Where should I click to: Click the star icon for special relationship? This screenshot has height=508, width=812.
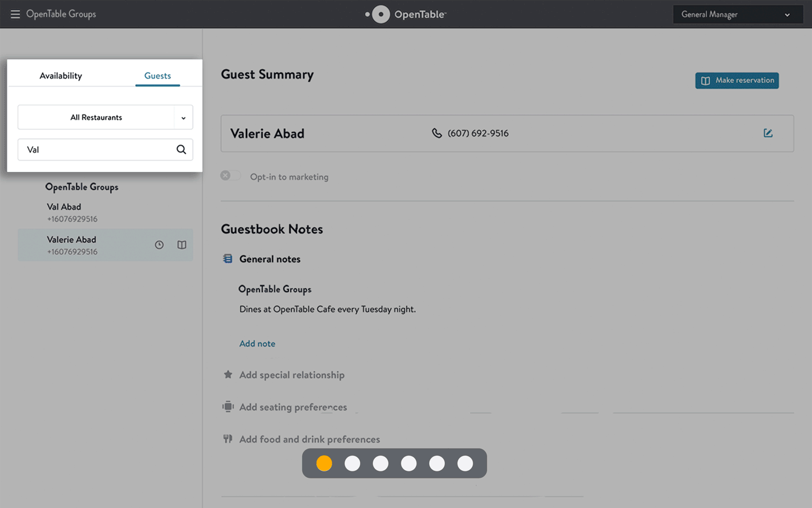pyautogui.click(x=228, y=374)
